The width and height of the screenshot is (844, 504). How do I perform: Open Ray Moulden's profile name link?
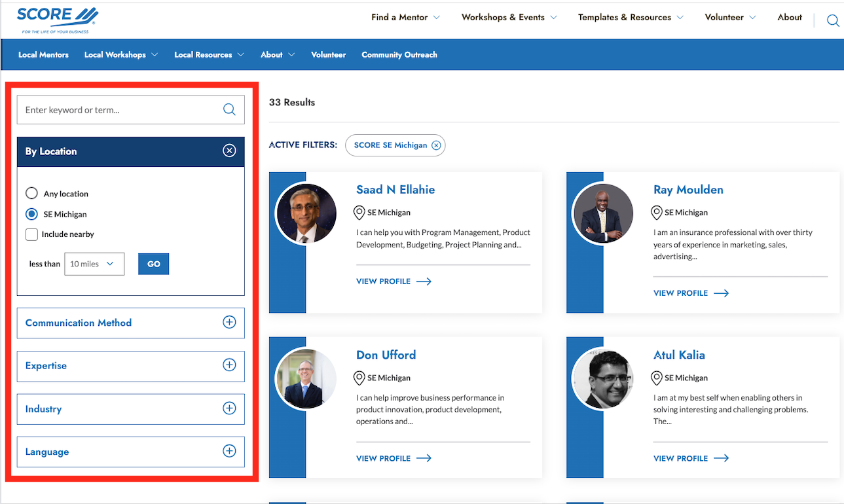tap(688, 190)
